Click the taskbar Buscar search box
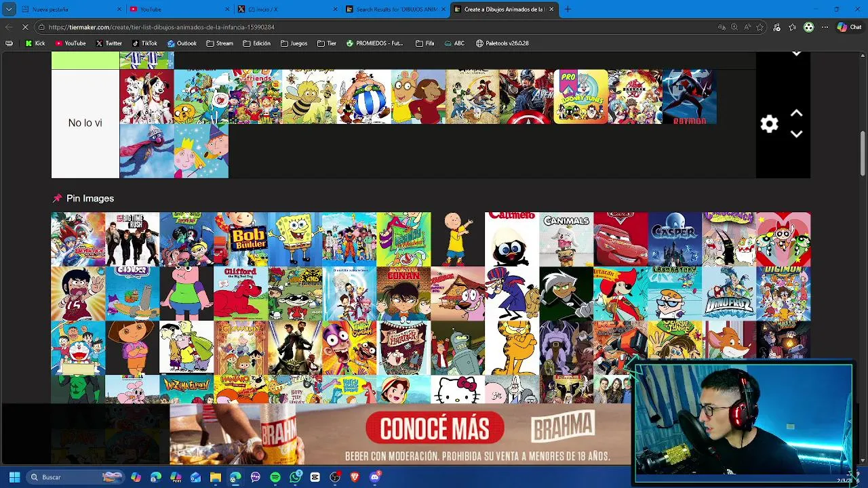The height and width of the screenshot is (488, 868). [76, 477]
